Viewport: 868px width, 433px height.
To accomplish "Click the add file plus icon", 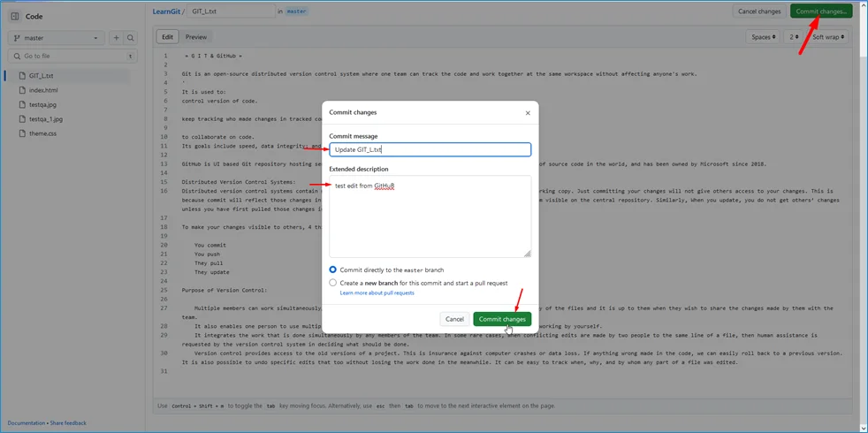I will pyautogui.click(x=117, y=38).
